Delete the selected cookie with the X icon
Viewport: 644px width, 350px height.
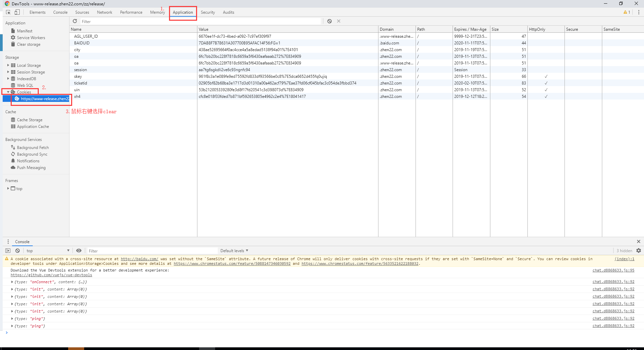point(339,21)
